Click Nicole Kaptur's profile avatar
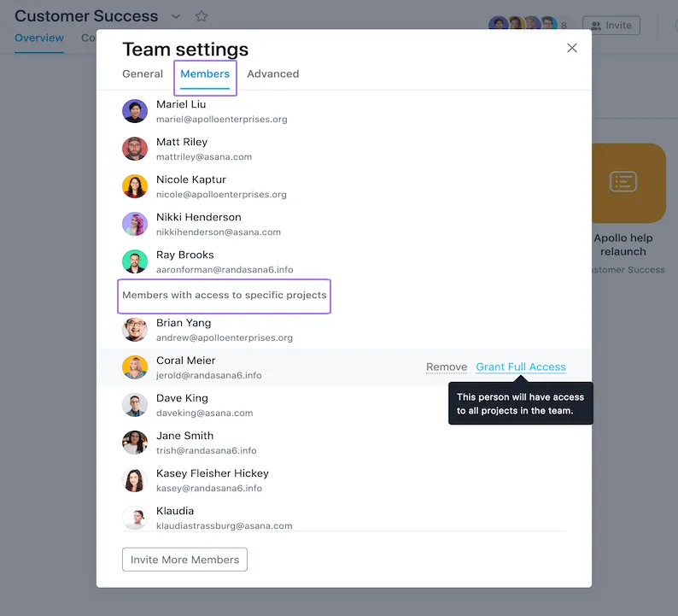The image size is (678, 616). pos(135,186)
